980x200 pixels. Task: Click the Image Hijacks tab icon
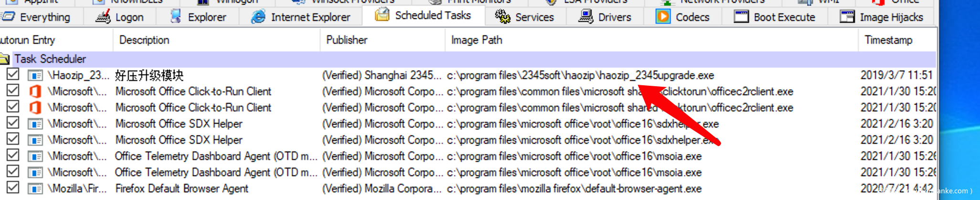[x=847, y=17]
